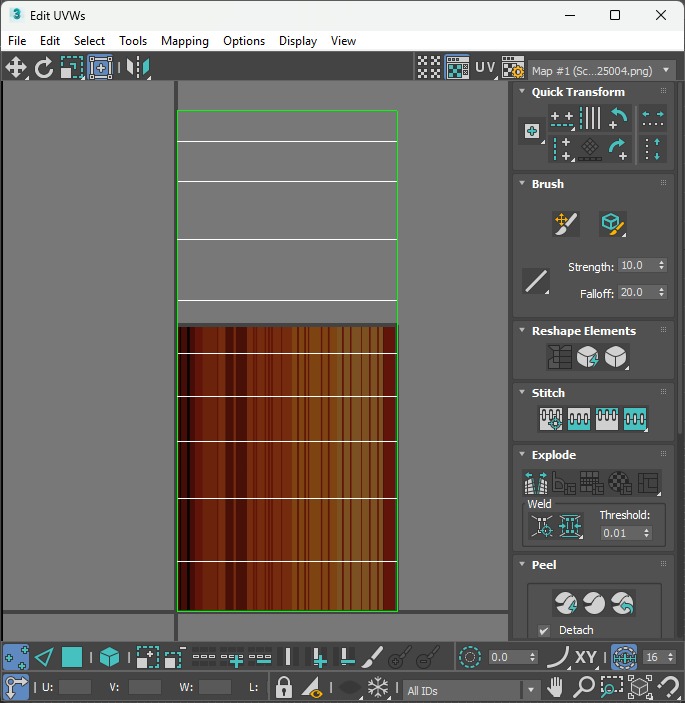Click the UV coordinates display button
The height and width of the screenshot is (703, 685).
[x=486, y=67]
